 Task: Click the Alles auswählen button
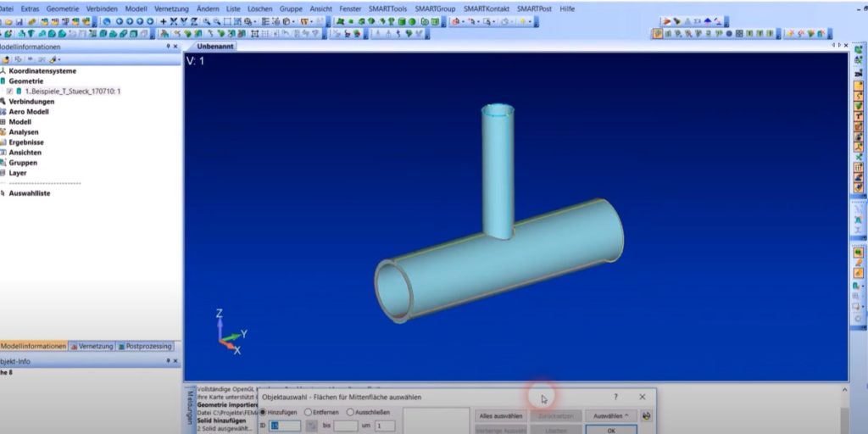click(x=499, y=416)
